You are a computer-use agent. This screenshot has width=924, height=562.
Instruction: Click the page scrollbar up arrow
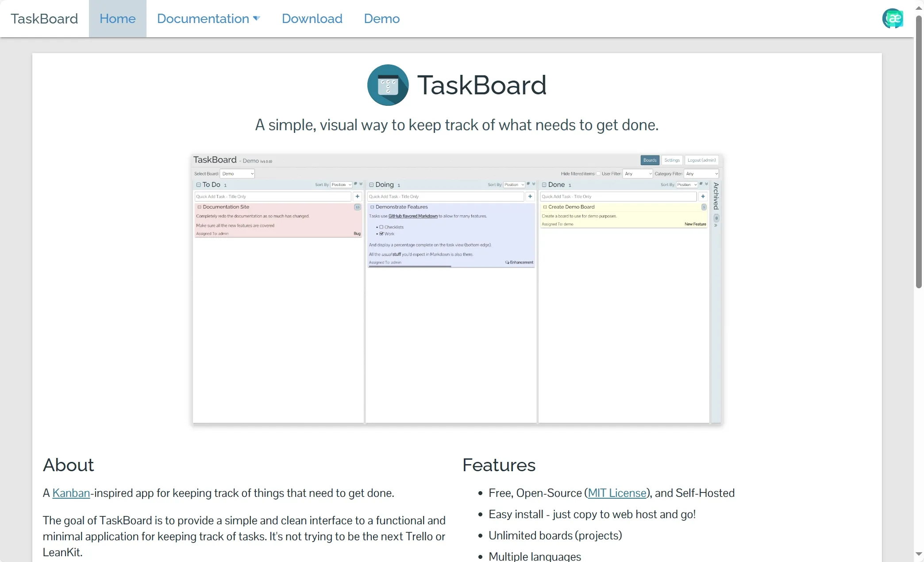[x=919, y=8]
